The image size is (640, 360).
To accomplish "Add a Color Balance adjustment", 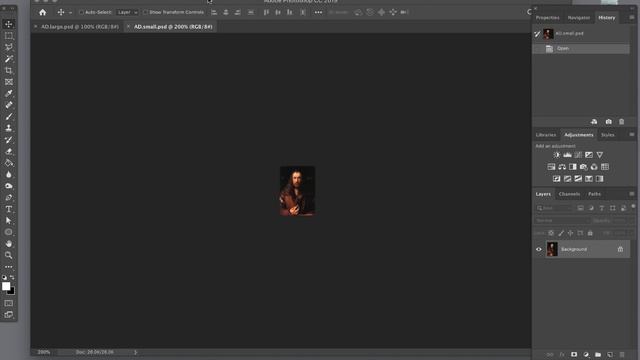I will (x=562, y=167).
